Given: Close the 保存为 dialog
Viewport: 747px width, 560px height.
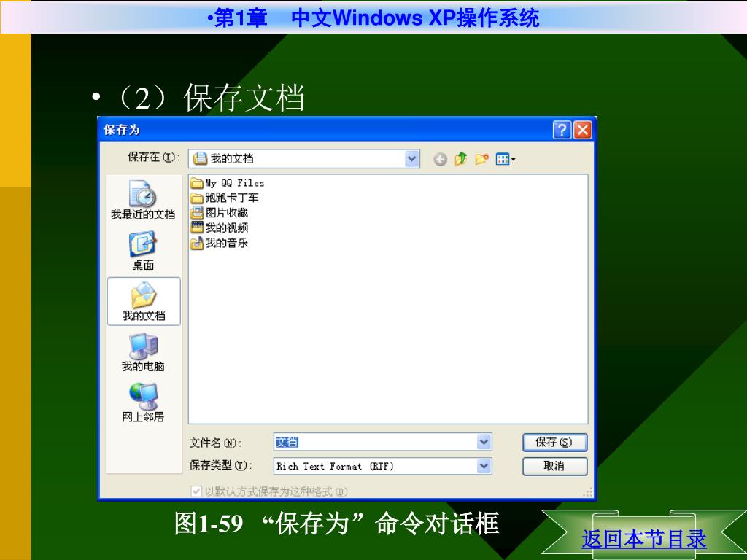Looking at the screenshot, I should tap(583, 130).
